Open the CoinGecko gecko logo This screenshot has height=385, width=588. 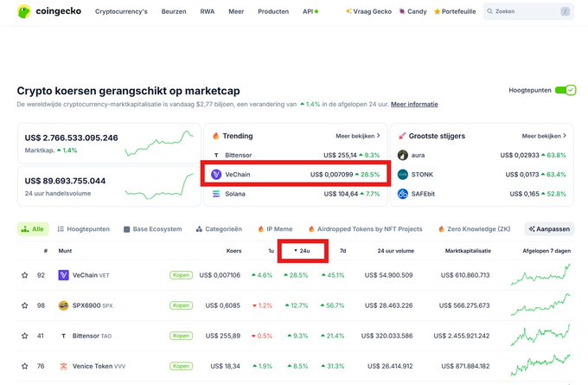click(x=23, y=11)
